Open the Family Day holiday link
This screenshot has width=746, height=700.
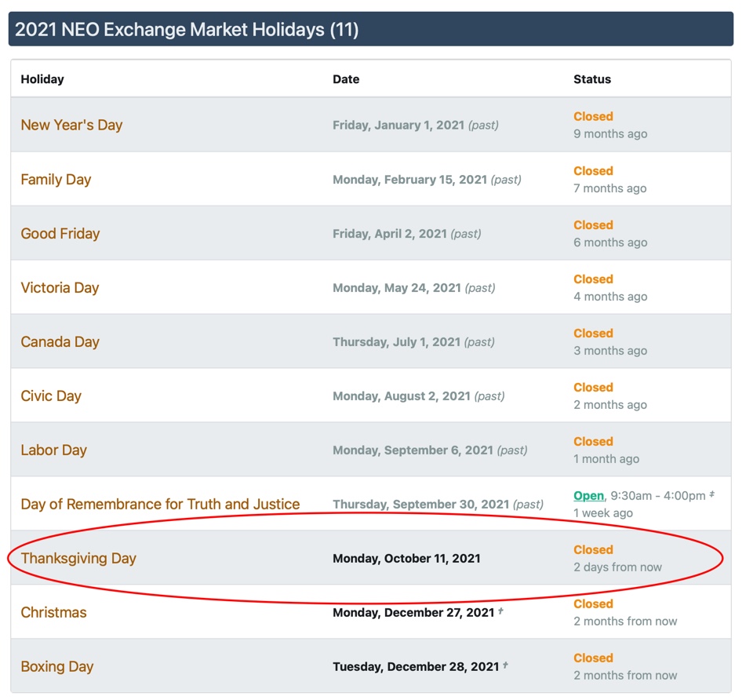pyautogui.click(x=56, y=180)
